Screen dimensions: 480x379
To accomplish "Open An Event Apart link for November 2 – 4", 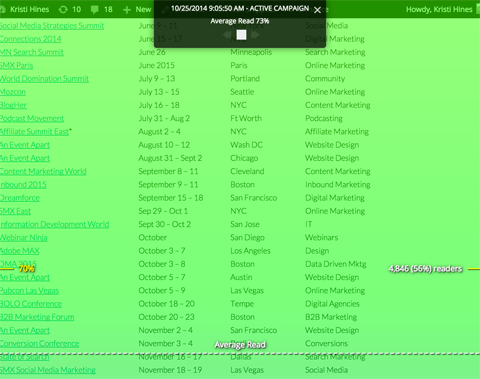I will (x=25, y=330).
